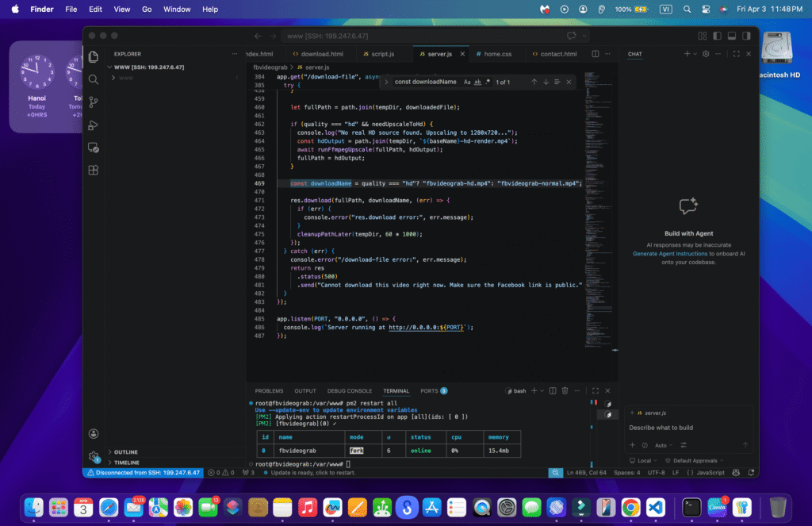Open Search in the activity bar
The width and height of the screenshot is (812, 526).
[94, 79]
